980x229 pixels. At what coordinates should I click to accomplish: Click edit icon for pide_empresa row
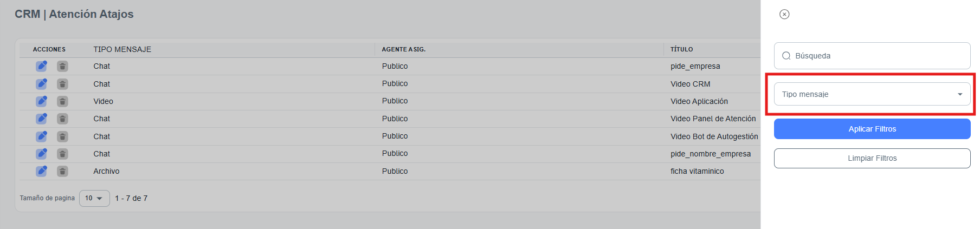(x=41, y=67)
